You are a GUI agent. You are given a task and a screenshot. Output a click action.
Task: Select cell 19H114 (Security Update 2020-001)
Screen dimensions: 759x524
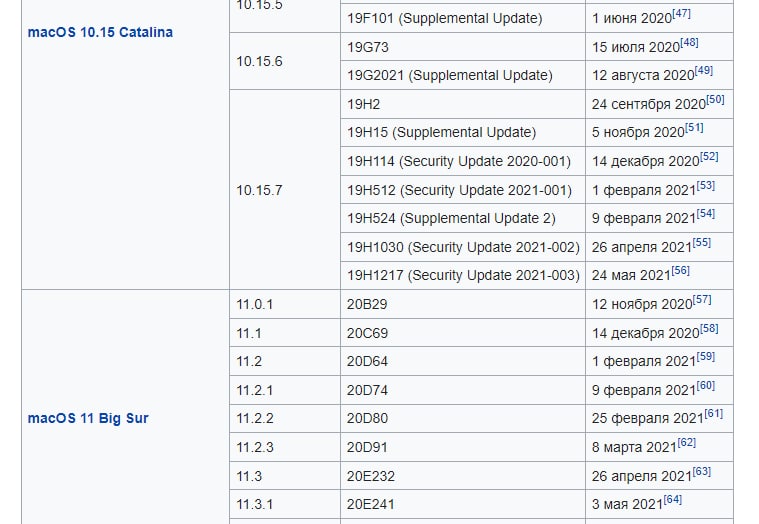tap(463, 161)
